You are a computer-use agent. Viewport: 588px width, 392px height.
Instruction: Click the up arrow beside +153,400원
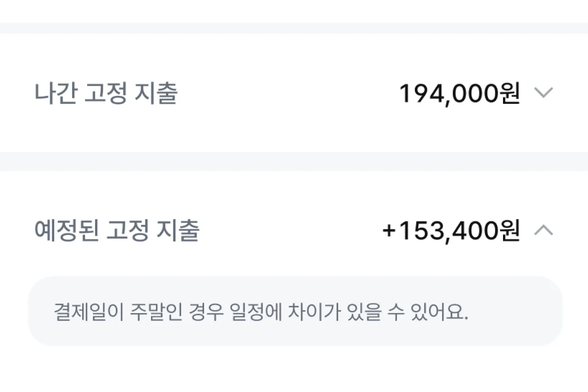[x=543, y=231]
